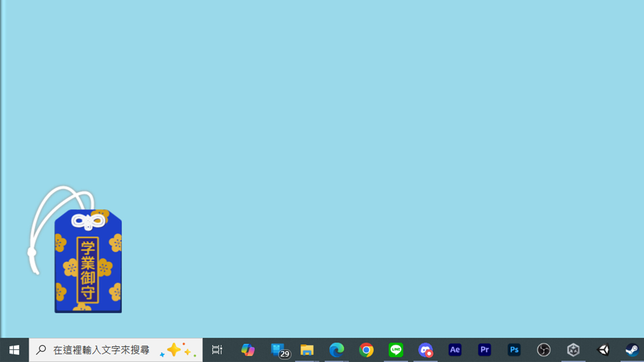Open the LINE messaging app

point(396,350)
